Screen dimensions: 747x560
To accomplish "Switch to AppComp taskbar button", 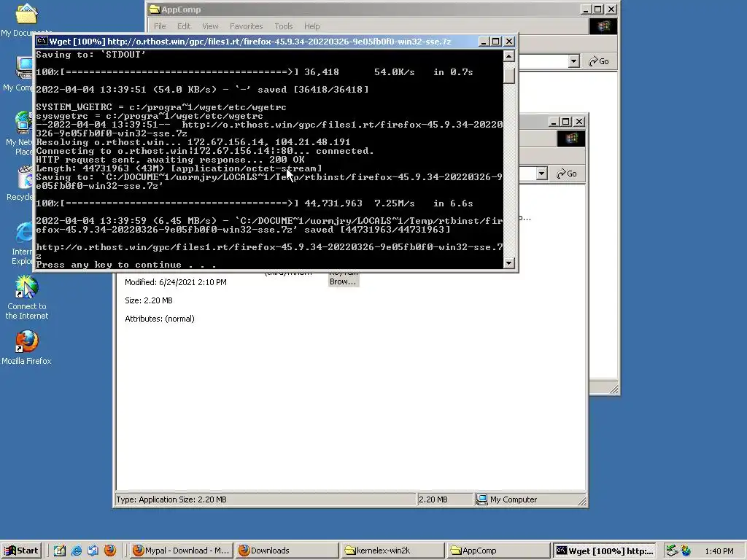I will [x=499, y=551].
